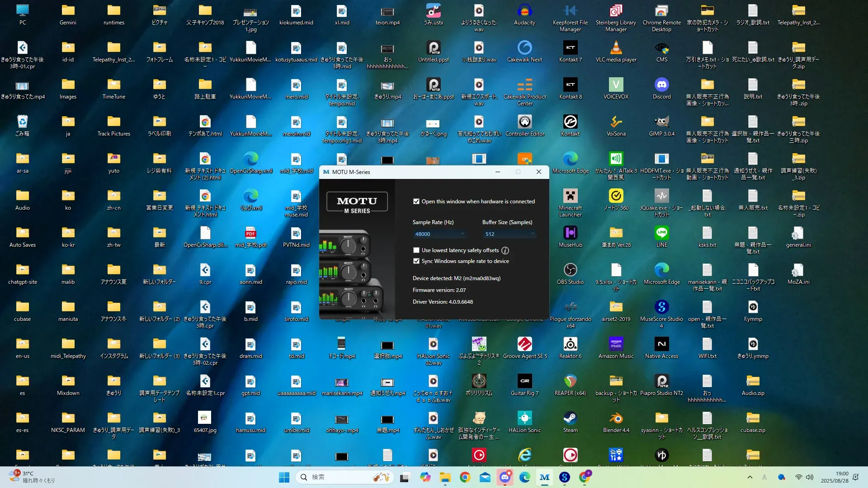Open the REAPER (x64) desktop icon
Image resolution: width=868 pixels, height=488 pixels.
[x=570, y=382]
